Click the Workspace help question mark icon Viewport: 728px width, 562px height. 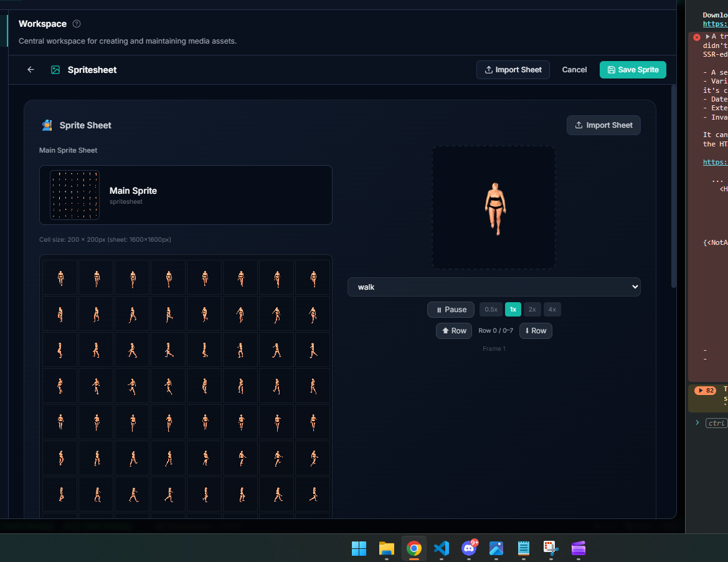point(77,24)
